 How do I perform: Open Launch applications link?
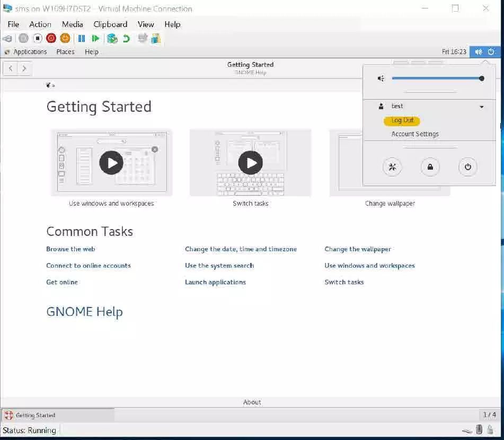pos(215,282)
